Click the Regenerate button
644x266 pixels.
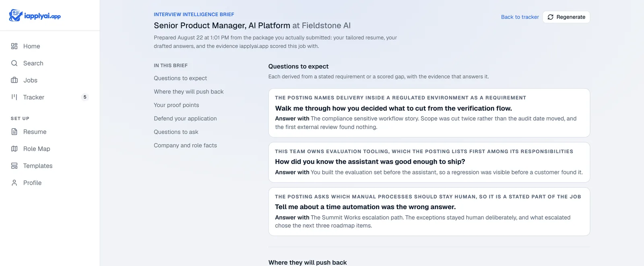566,17
